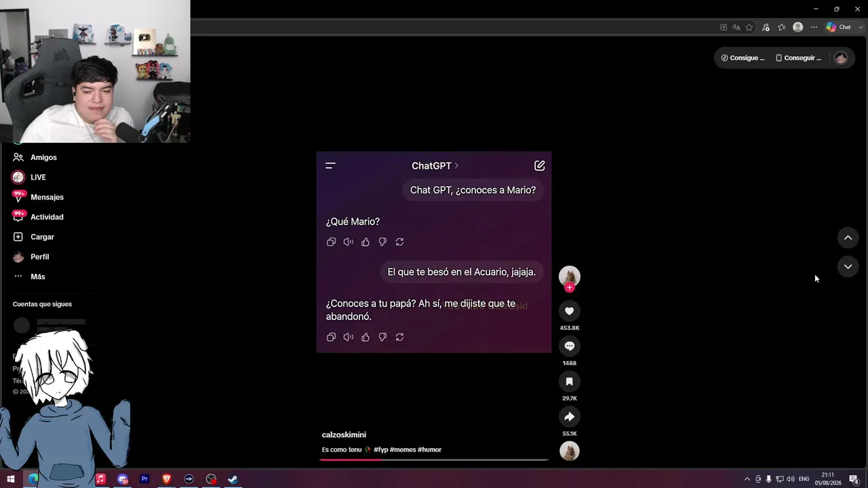Save the video with the bookmark icon

570,382
